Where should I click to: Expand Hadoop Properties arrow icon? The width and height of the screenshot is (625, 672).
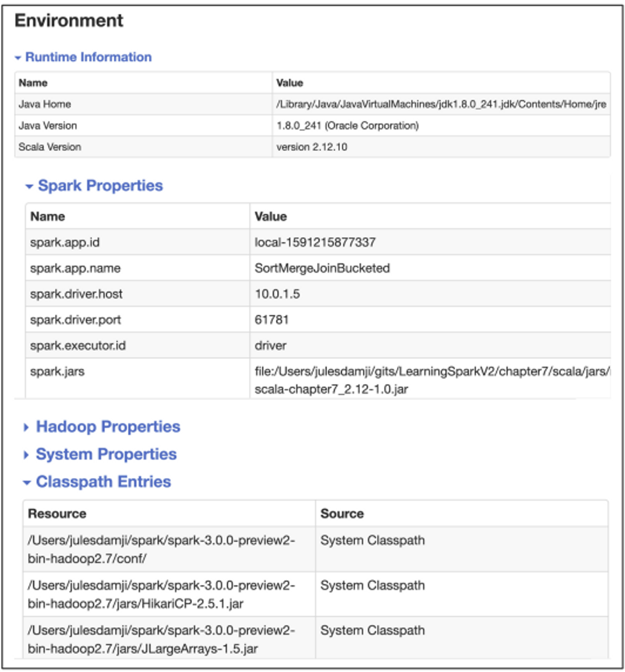[26, 427]
